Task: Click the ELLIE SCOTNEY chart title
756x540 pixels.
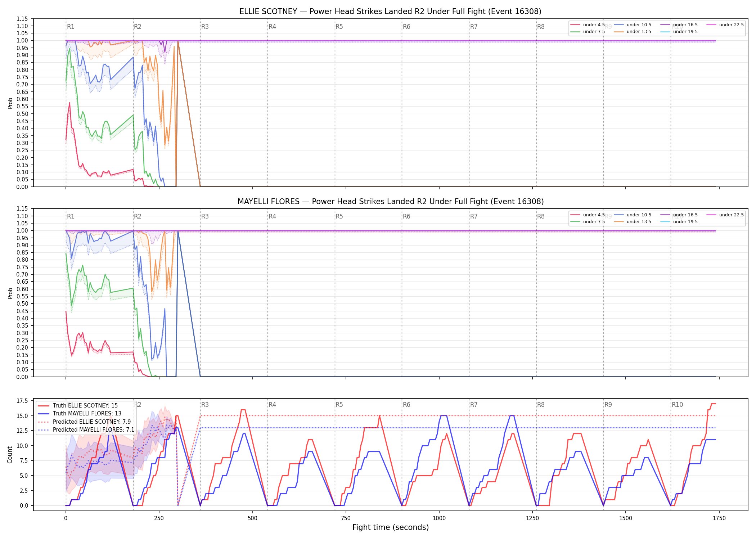Action: [x=390, y=12]
